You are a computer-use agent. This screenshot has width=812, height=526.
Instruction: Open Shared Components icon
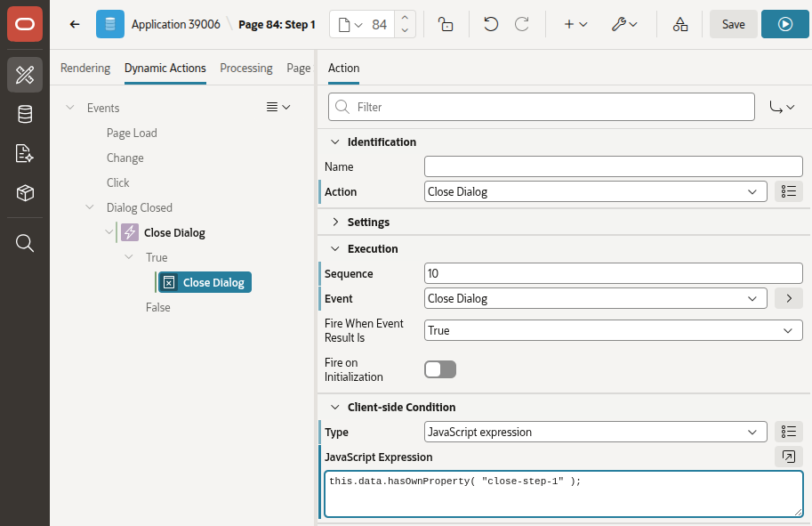pos(680,24)
